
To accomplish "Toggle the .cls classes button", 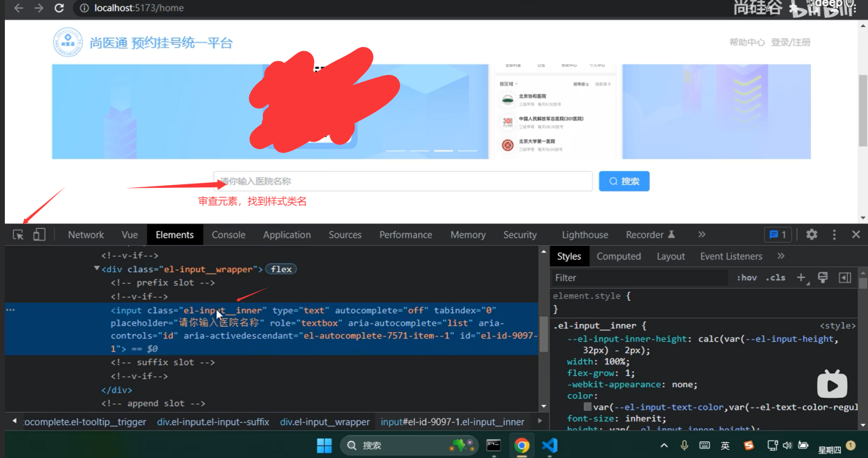I will [x=776, y=278].
